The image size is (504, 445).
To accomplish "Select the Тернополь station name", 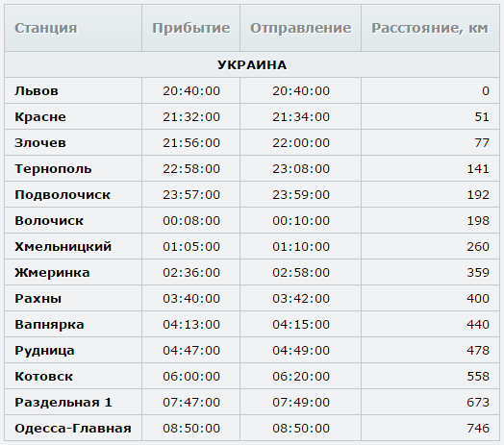I will click(53, 169).
